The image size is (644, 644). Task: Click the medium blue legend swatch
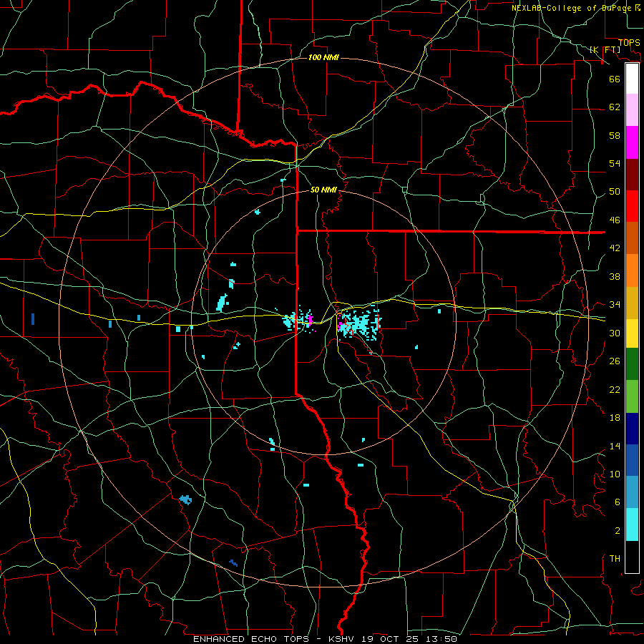[x=632, y=460]
